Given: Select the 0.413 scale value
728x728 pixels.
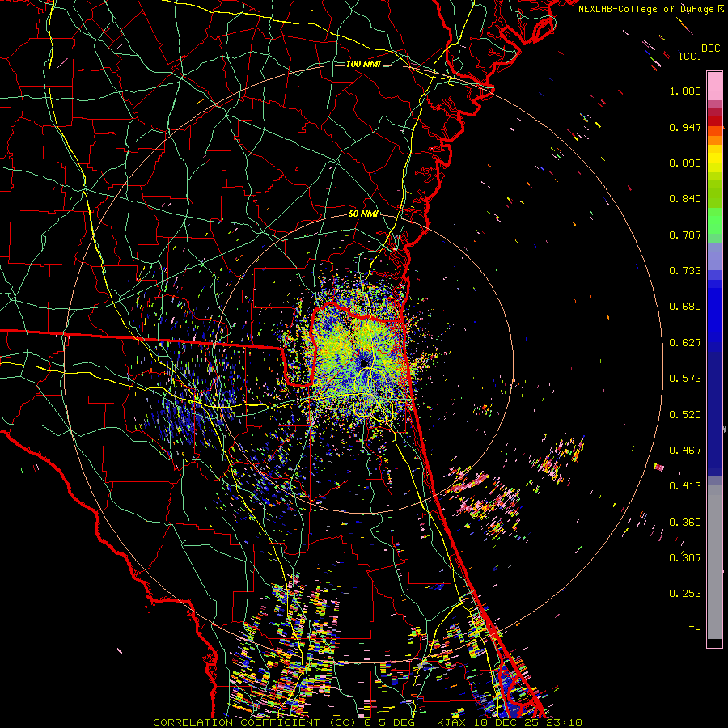Looking at the screenshot, I should click(x=685, y=486).
